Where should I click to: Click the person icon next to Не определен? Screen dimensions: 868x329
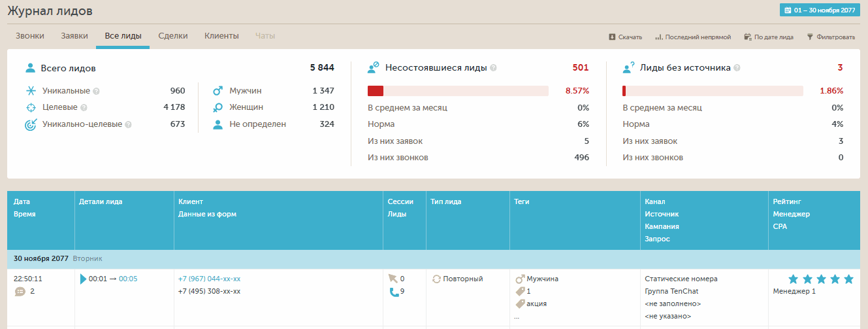[218, 124]
